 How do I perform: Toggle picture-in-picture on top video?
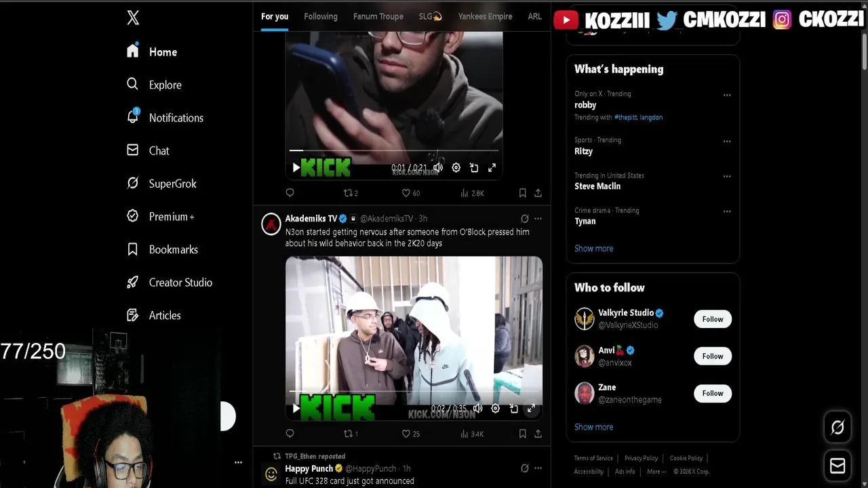click(x=474, y=167)
